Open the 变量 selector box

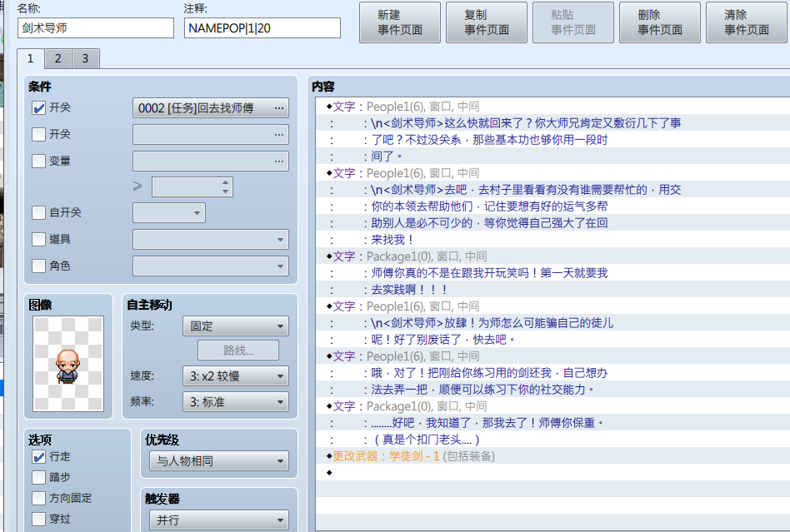(x=211, y=162)
